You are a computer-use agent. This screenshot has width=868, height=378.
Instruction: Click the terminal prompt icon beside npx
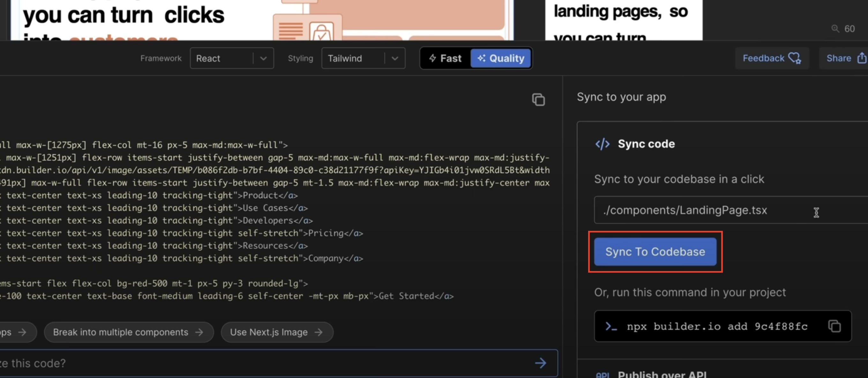[x=611, y=326]
